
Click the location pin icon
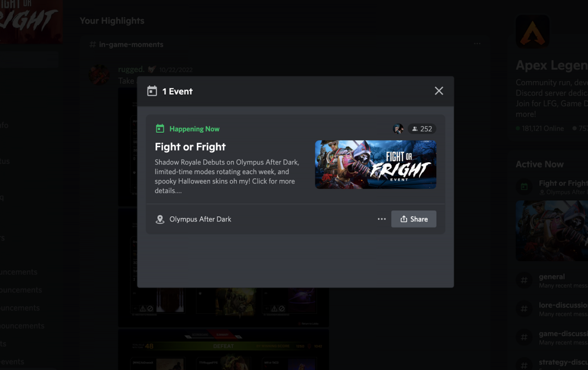tap(160, 219)
